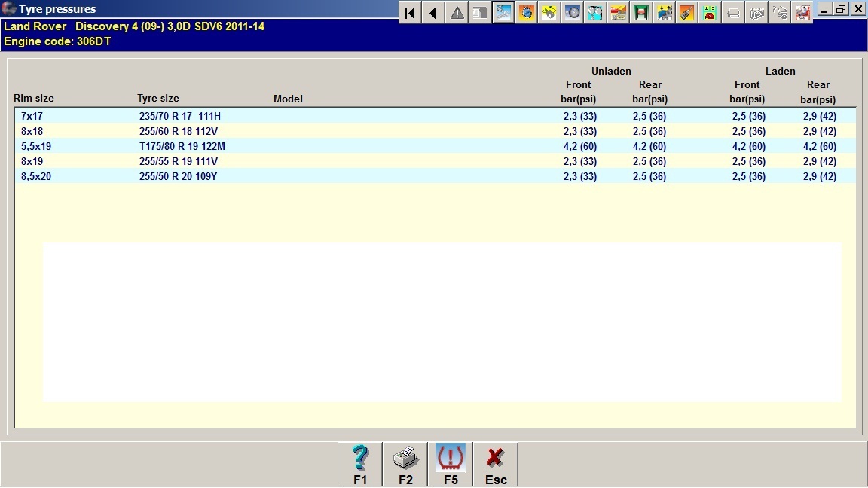Click the wheel and tyre toolbar icon
The width and height of the screenshot is (868, 488).
573,12
